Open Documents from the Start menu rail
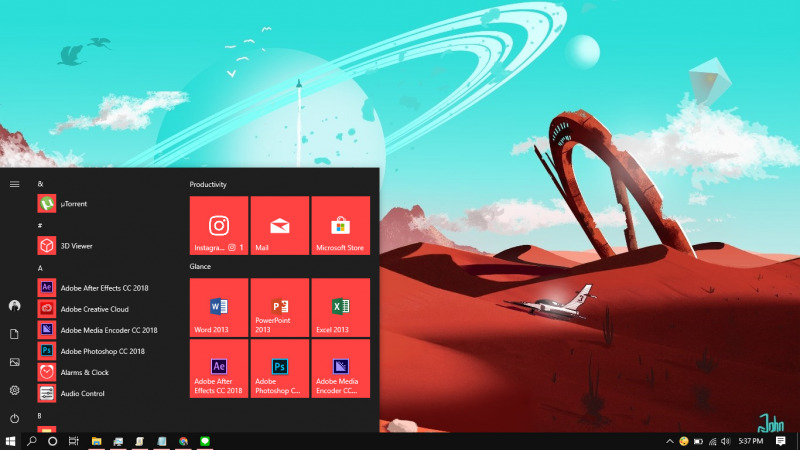Screen dimensions: 800x450 [x=14, y=334]
